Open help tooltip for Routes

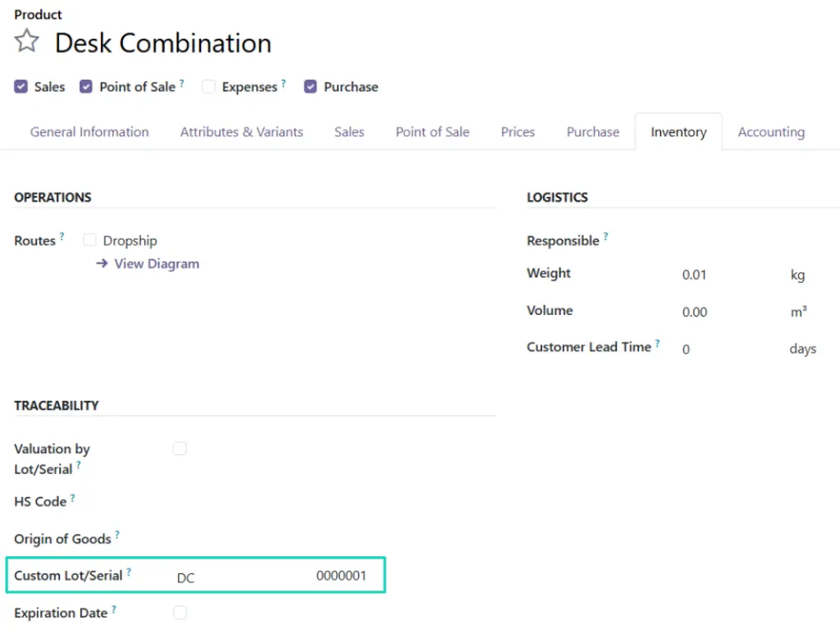(62, 235)
